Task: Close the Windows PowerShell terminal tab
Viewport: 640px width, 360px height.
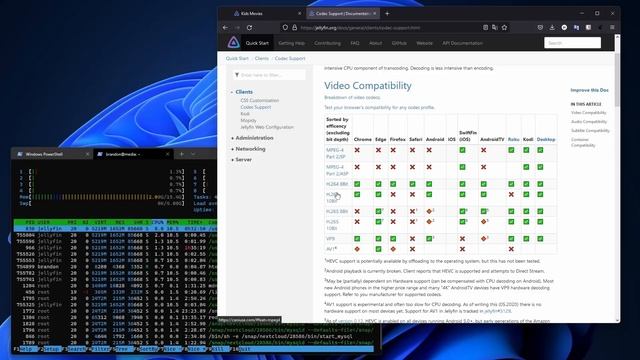Action: coord(87,154)
